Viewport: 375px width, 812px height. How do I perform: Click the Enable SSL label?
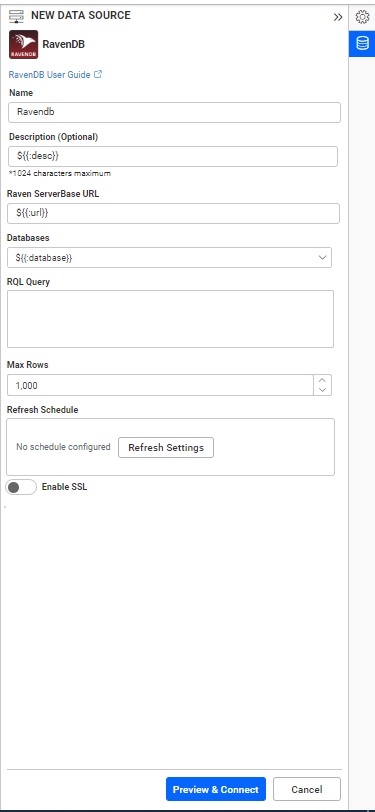pyautogui.click(x=64, y=487)
